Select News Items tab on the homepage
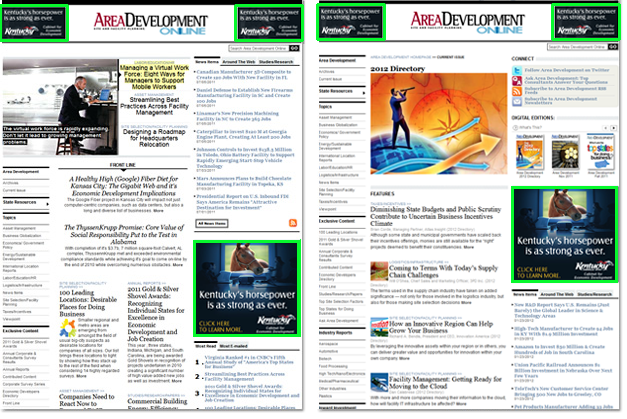 [x=207, y=62]
